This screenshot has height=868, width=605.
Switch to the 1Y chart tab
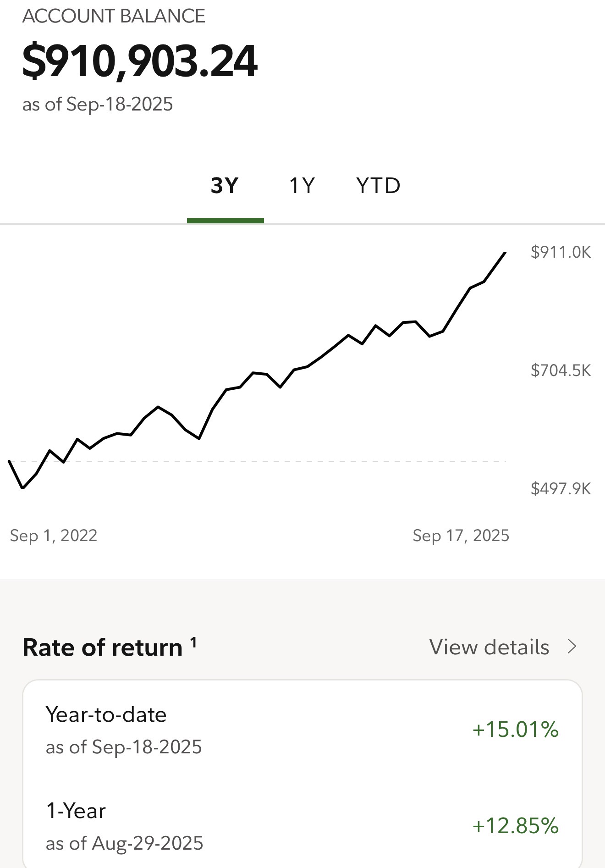302,186
